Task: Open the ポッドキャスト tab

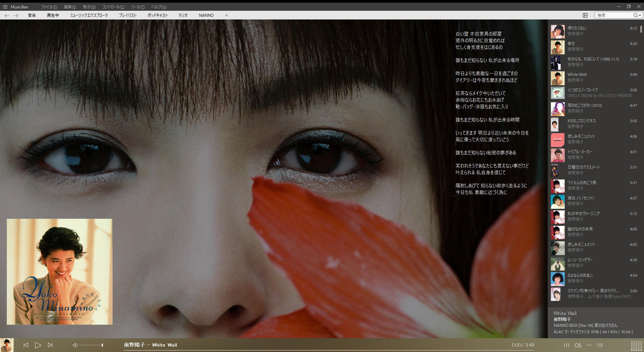Action: 158,15
